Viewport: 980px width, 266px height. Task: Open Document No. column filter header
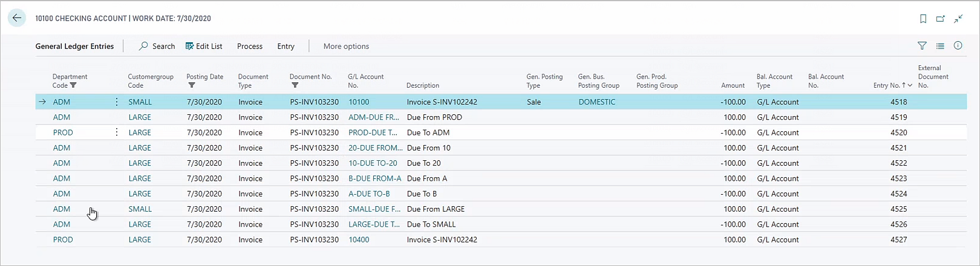pyautogui.click(x=310, y=81)
